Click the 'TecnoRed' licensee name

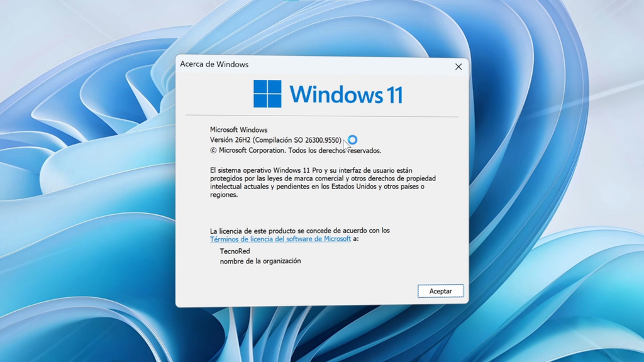tap(235, 251)
